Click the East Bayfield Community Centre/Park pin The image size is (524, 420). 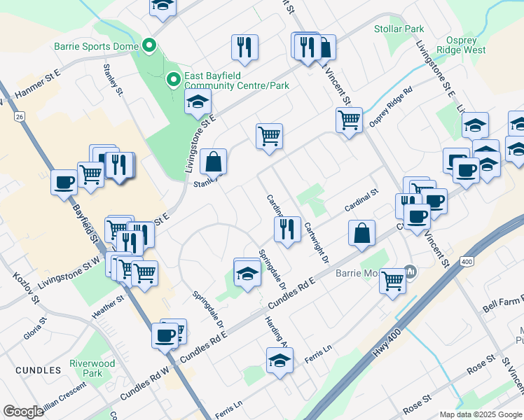click(x=174, y=80)
